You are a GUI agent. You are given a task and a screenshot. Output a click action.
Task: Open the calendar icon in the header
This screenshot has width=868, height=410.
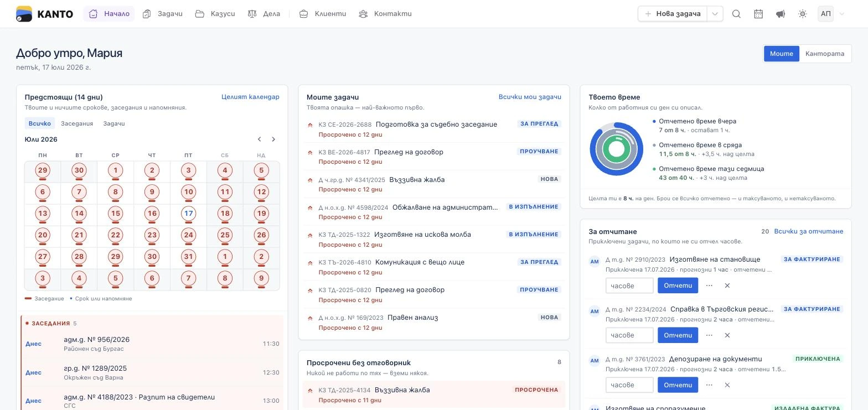click(758, 14)
